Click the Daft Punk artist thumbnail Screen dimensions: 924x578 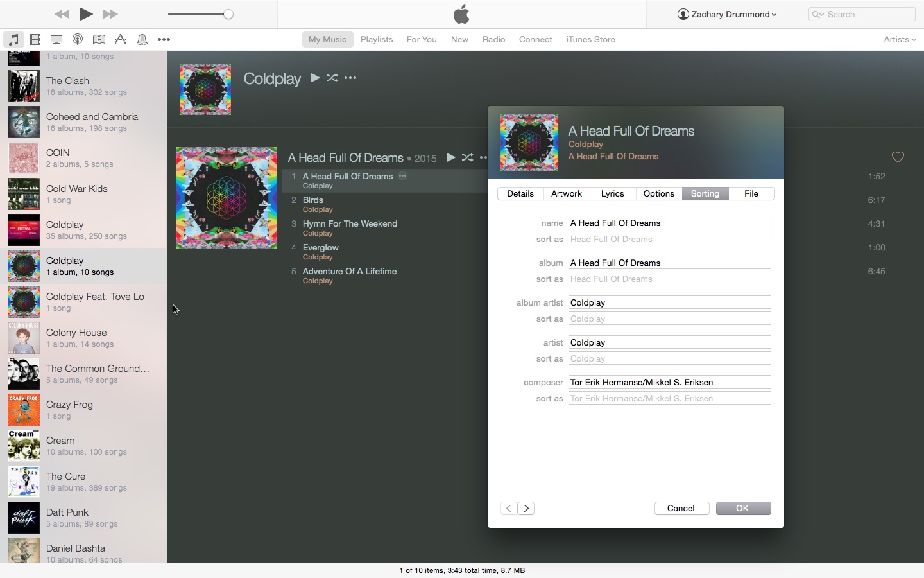pos(24,518)
